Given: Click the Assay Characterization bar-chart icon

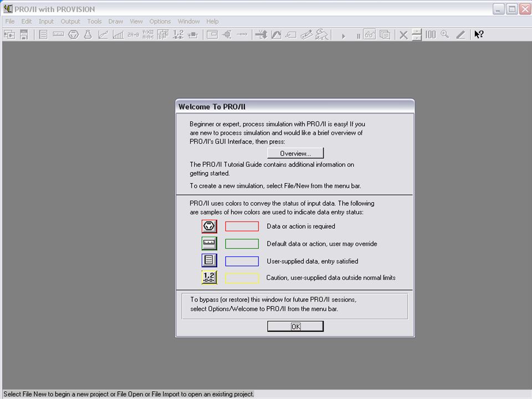Looking at the screenshot, I should point(118,34).
